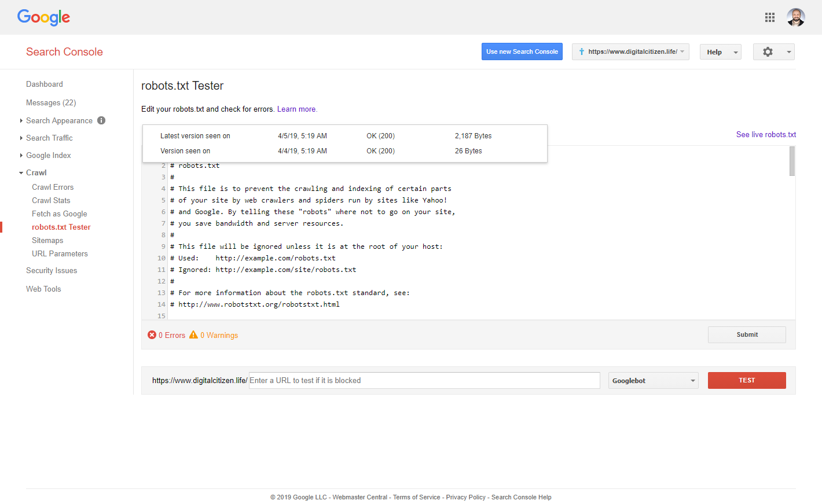The width and height of the screenshot is (822, 504).
Task: Click editor line 14 robotstxt.org URL
Action: coord(259,304)
